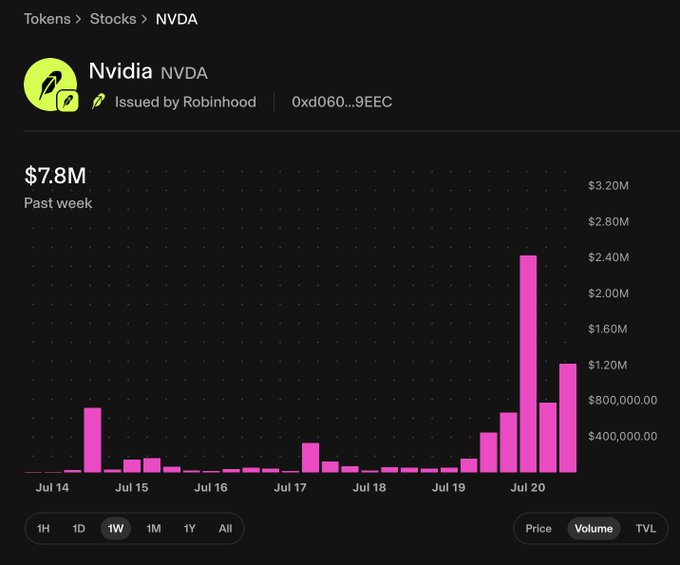Switch the chart range to 1D

(78, 529)
